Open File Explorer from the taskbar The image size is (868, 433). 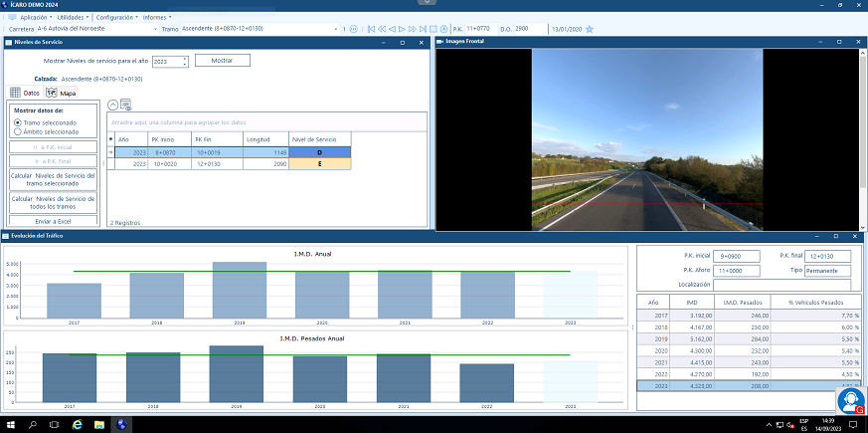coord(99,425)
